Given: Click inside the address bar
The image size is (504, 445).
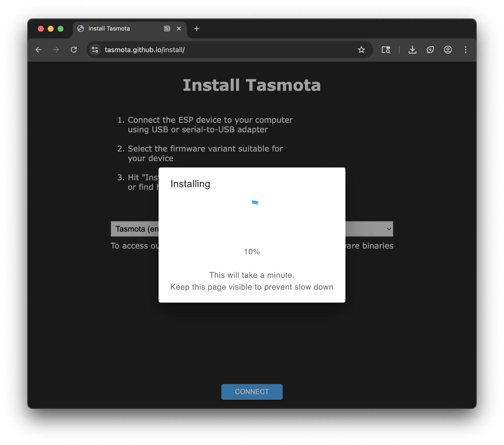Looking at the screenshot, I should click(x=184, y=50).
